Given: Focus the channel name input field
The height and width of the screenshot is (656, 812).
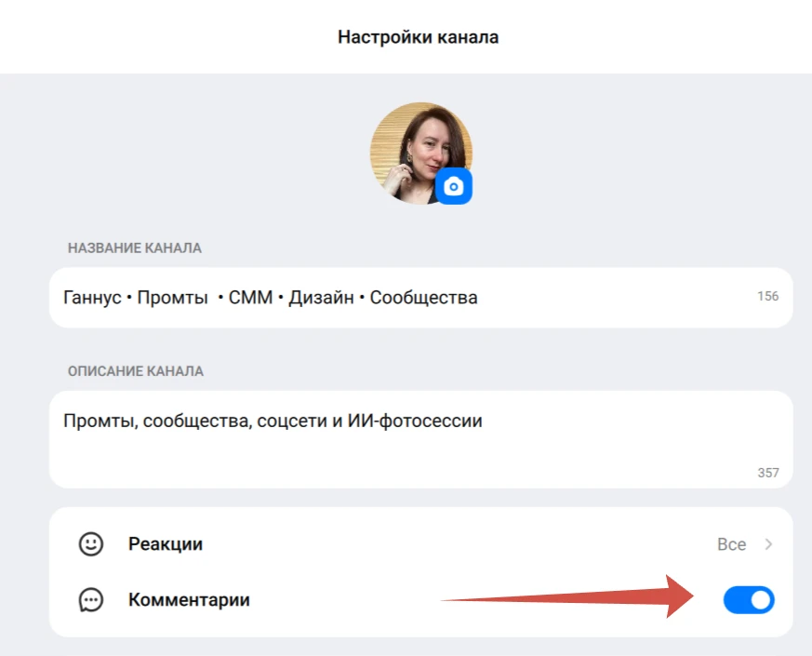Looking at the screenshot, I should click(x=420, y=298).
